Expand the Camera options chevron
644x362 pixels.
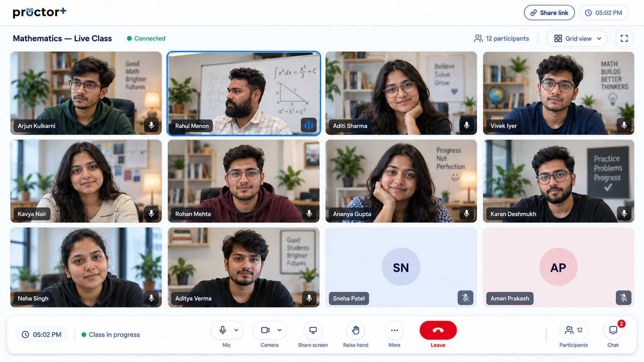280,330
